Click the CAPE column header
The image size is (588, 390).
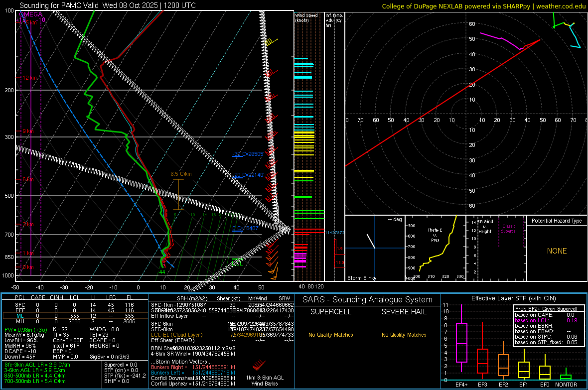[x=38, y=297]
